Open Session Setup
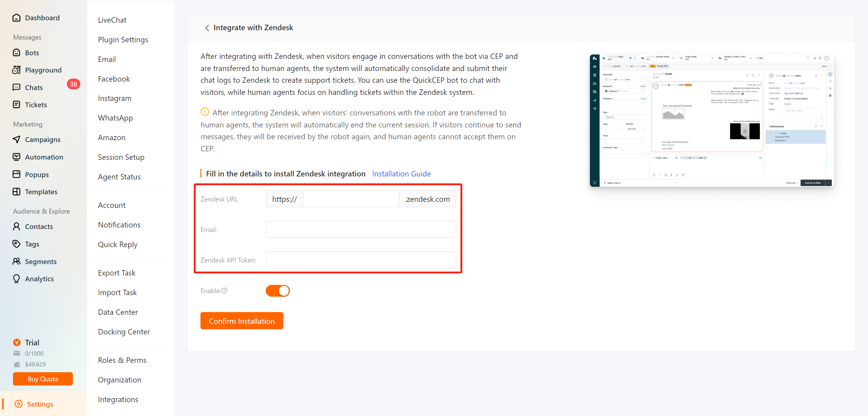 coord(121,157)
